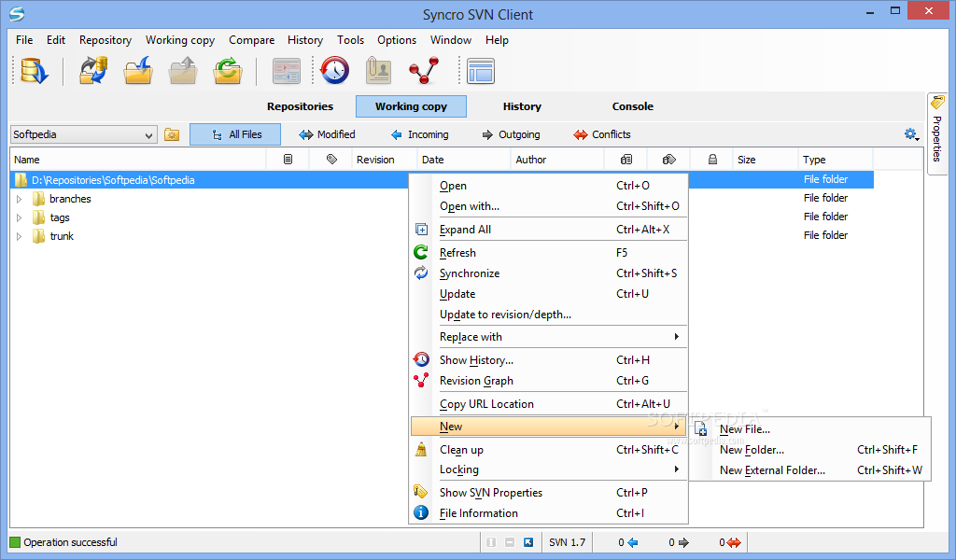Click the Show History clock toolbar icon
The height and width of the screenshot is (560, 956).
click(335, 71)
